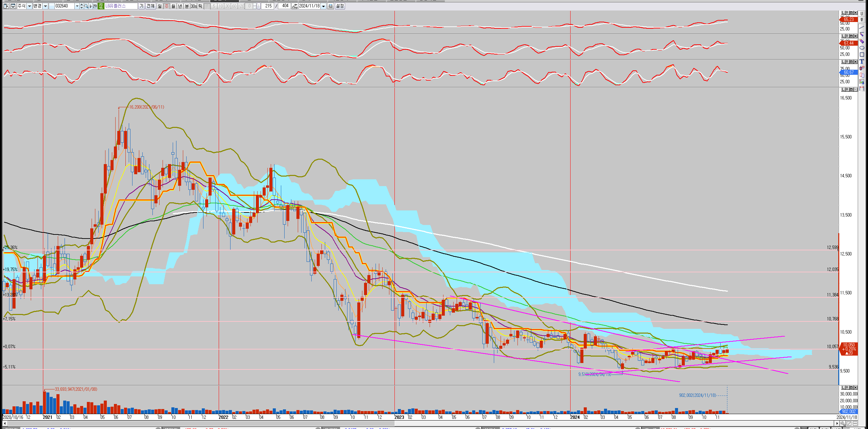Expand the stock code 032640 dropdown
The width and height of the screenshot is (868, 429).
(x=77, y=6)
